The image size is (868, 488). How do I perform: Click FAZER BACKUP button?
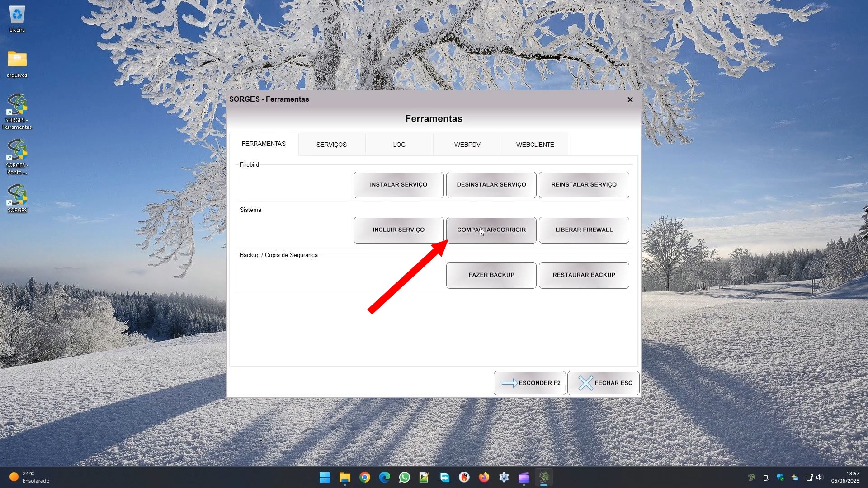click(x=491, y=275)
